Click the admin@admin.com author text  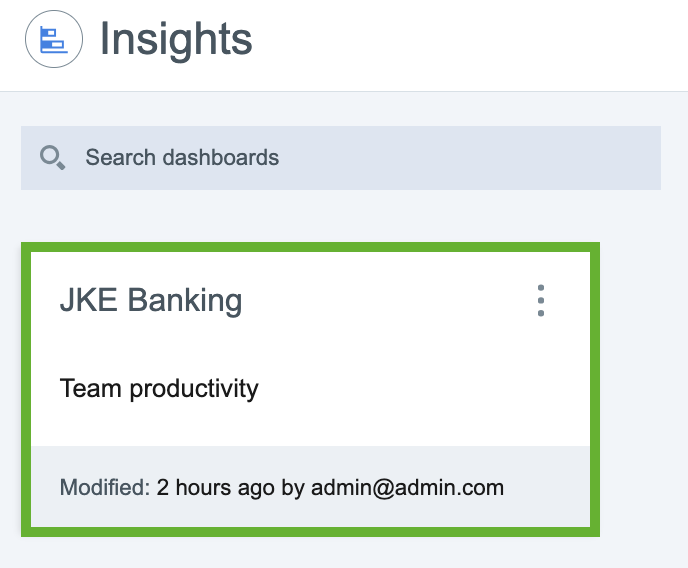[x=408, y=488]
